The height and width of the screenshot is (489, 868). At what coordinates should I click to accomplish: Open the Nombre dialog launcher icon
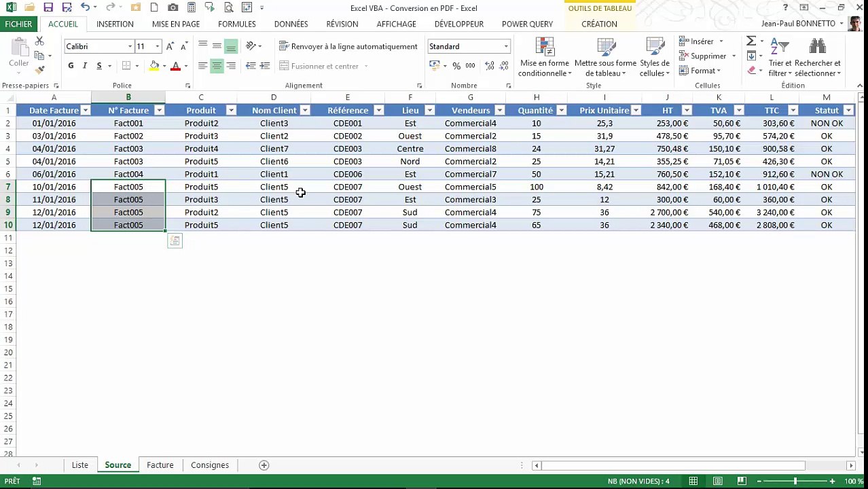click(508, 86)
